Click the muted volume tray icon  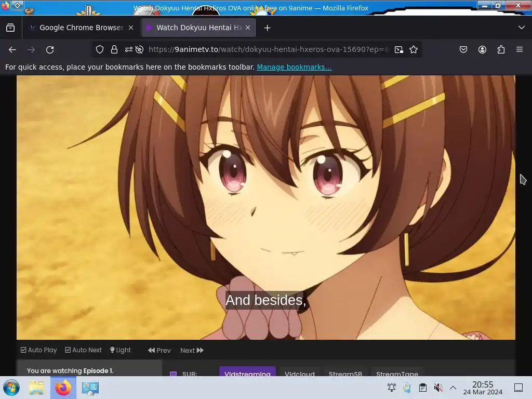click(438, 388)
